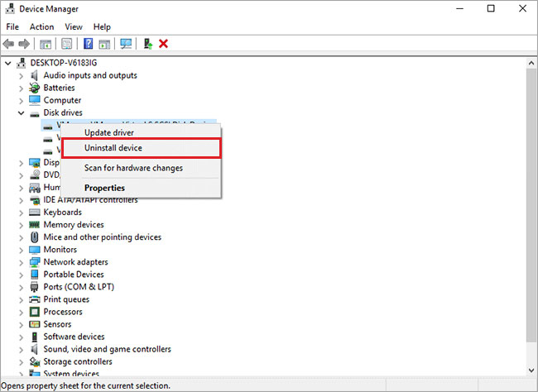Click the Processors device icon

coord(35,312)
